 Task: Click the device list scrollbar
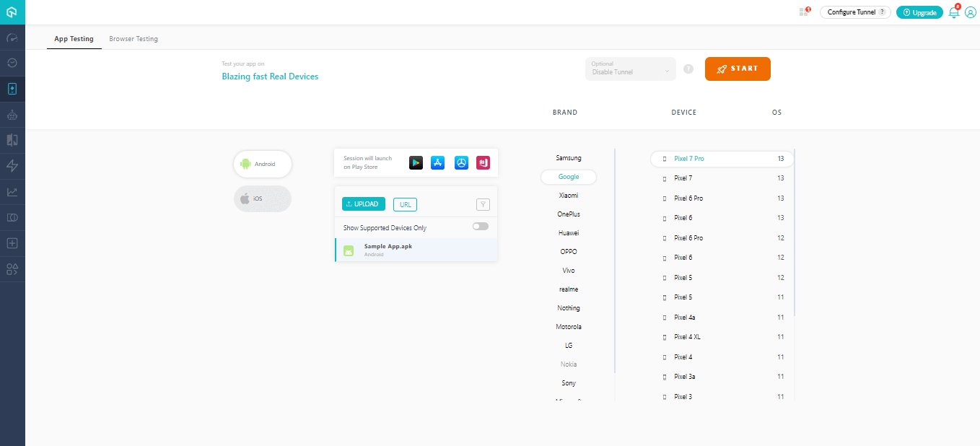[x=795, y=232]
